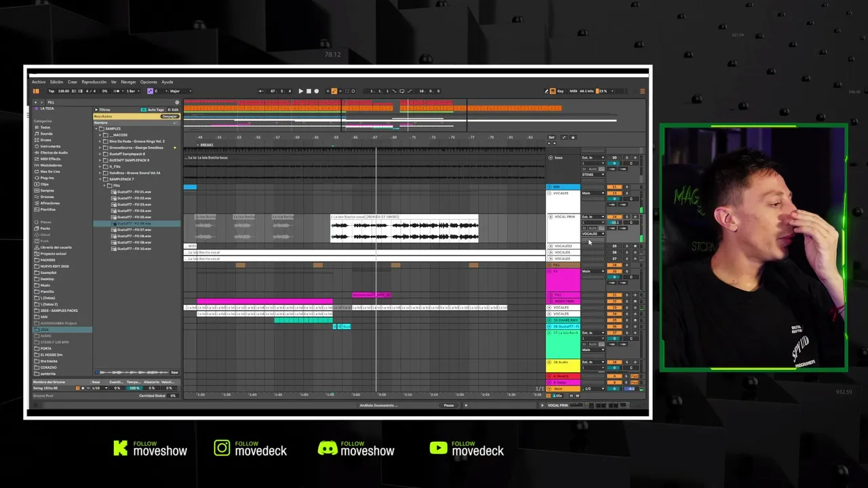Screen dimensions: 868x488
Task: Click the Stop transport button
Action: click(308, 91)
